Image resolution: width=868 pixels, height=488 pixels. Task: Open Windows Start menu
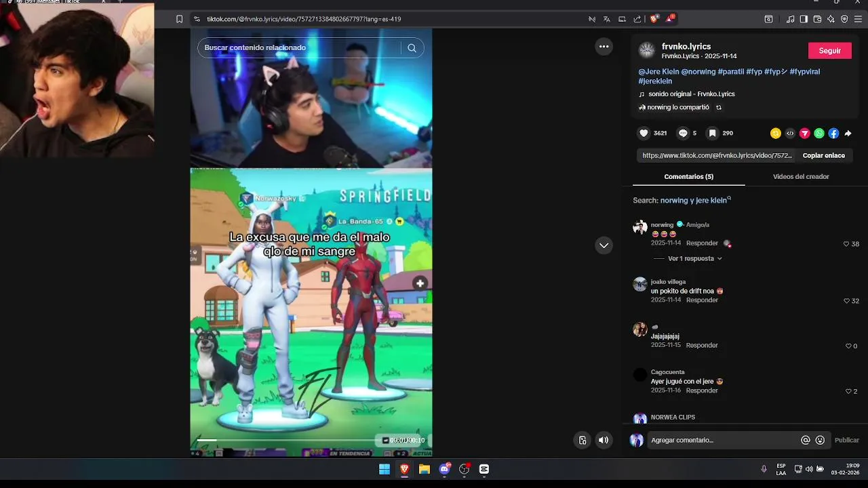384,469
